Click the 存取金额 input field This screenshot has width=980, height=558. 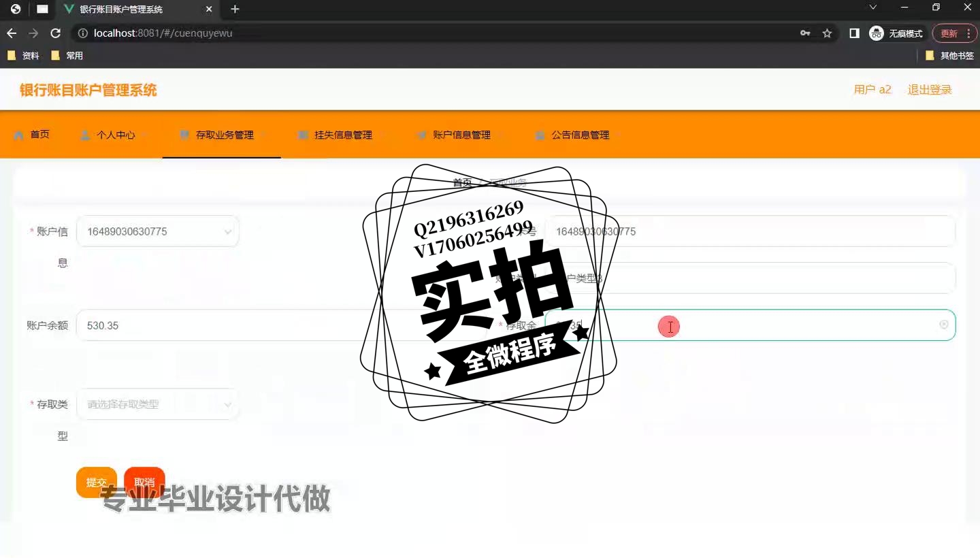click(750, 325)
